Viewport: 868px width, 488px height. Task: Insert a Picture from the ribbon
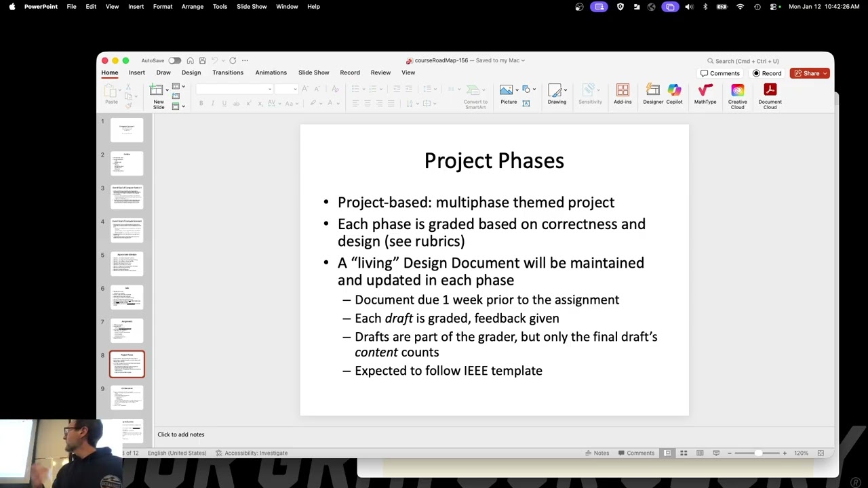[506, 90]
